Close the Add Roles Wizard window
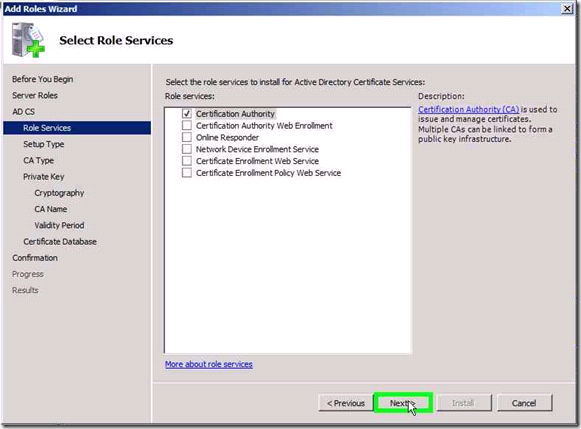 567,9
